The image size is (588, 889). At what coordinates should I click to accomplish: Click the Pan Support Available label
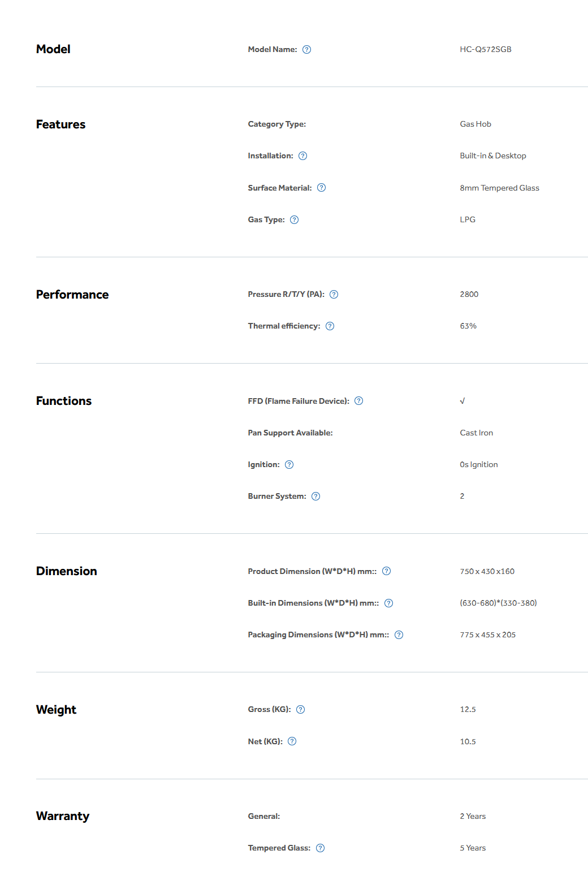pyautogui.click(x=290, y=433)
